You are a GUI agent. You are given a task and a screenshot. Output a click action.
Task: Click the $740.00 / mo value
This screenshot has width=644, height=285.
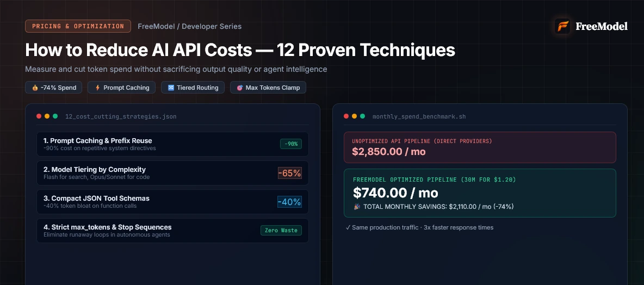point(395,193)
